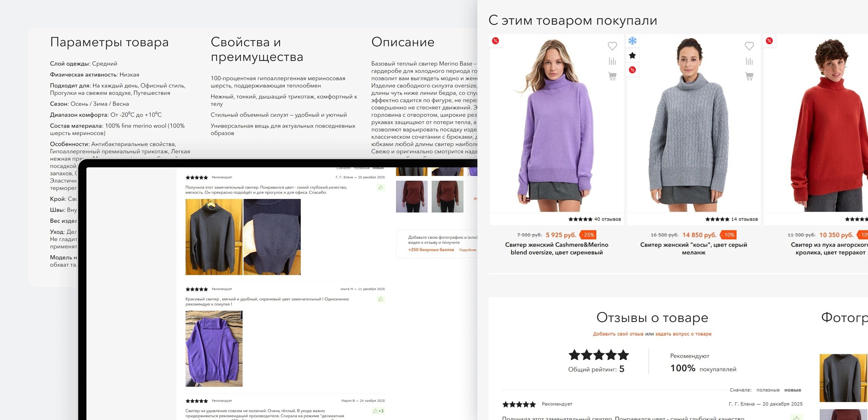
Task: Sort reviews by 'новые' in the large panel
Action: (x=792, y=390)
